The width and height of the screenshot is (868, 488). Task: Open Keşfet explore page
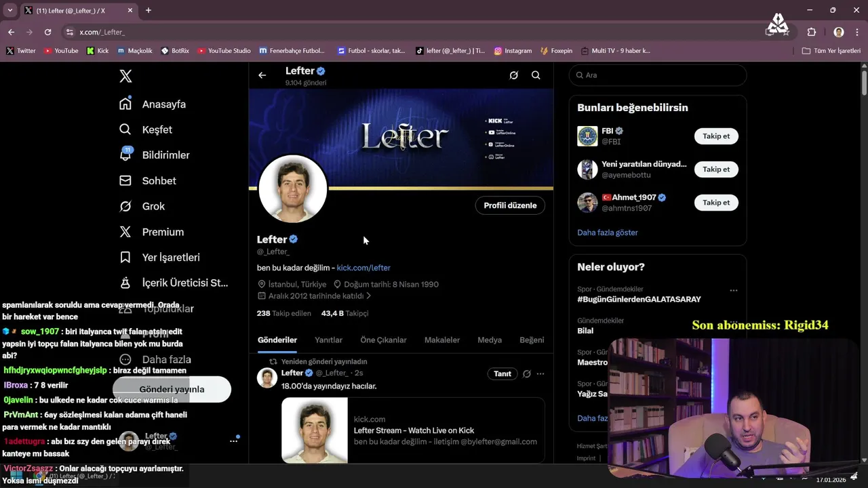click(146, 129)
